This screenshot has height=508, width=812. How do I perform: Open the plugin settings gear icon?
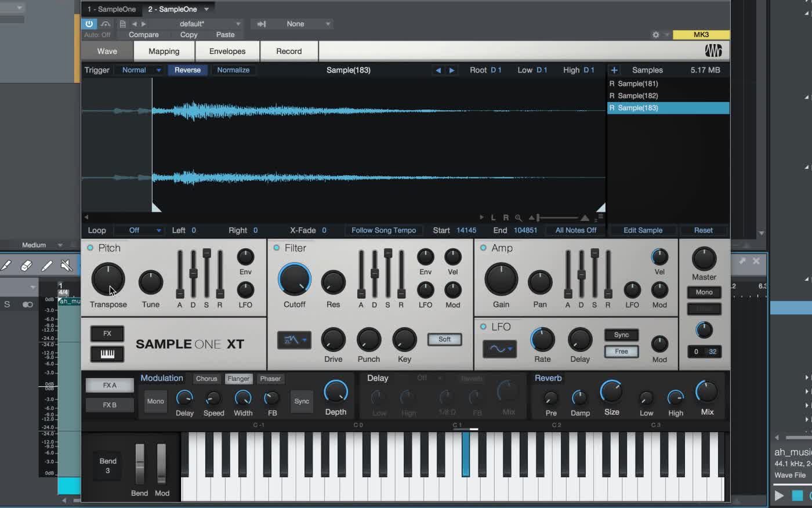[x=656, y=35]
